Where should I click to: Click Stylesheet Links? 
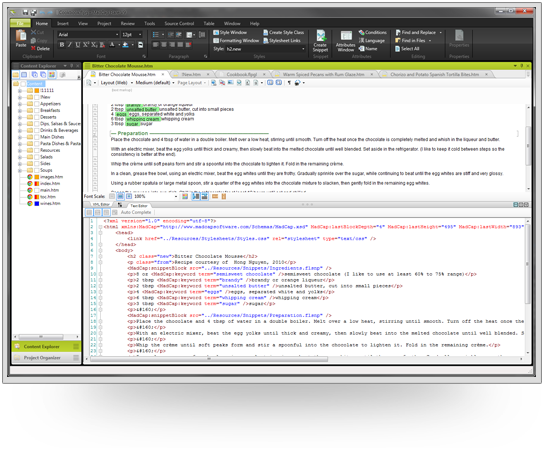tap(282, 41)
